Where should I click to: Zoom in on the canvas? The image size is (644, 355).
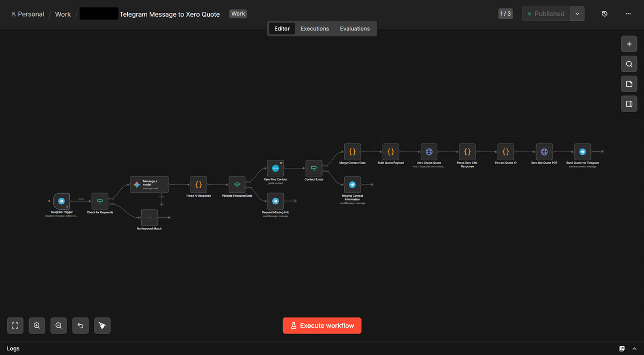[36, 326]
